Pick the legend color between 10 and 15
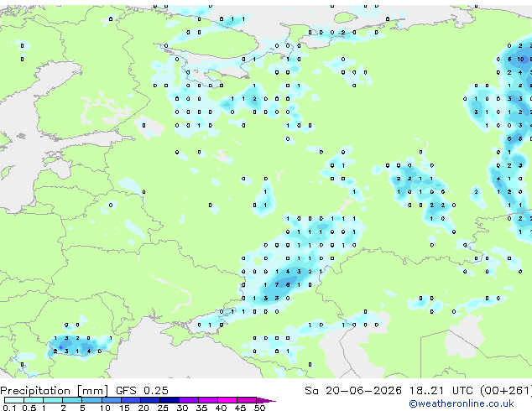The image size is (532, 411). [x=111, y=400]
